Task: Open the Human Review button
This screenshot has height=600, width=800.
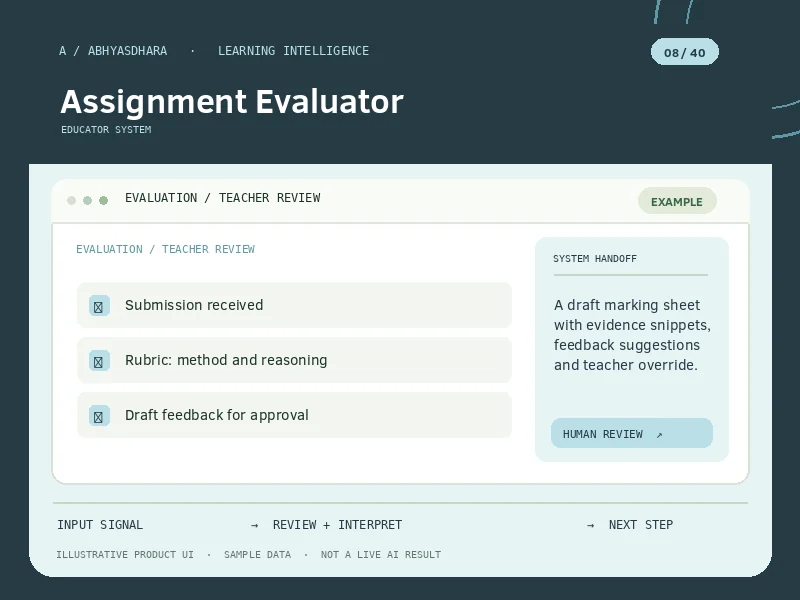Action: [632, 433]
